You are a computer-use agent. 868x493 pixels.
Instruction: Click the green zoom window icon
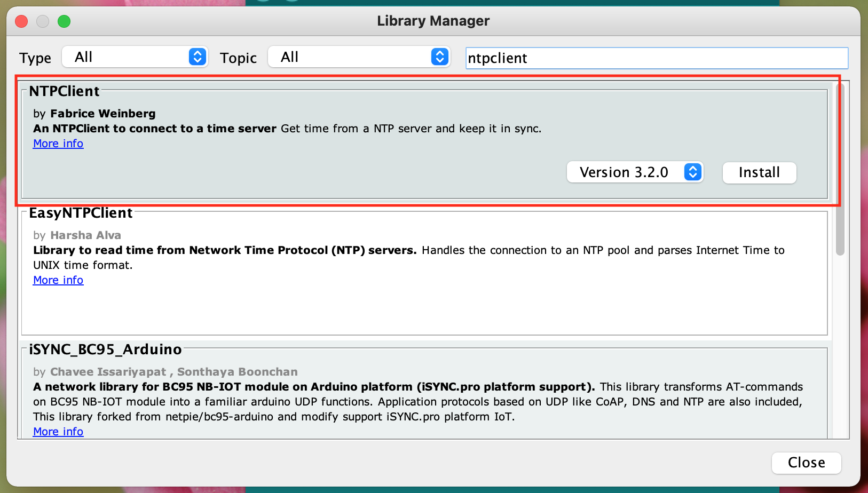point(64,21)
